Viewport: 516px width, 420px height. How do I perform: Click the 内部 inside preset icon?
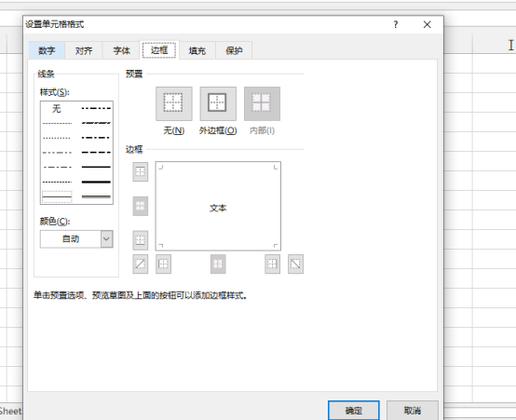click(262, 103)
